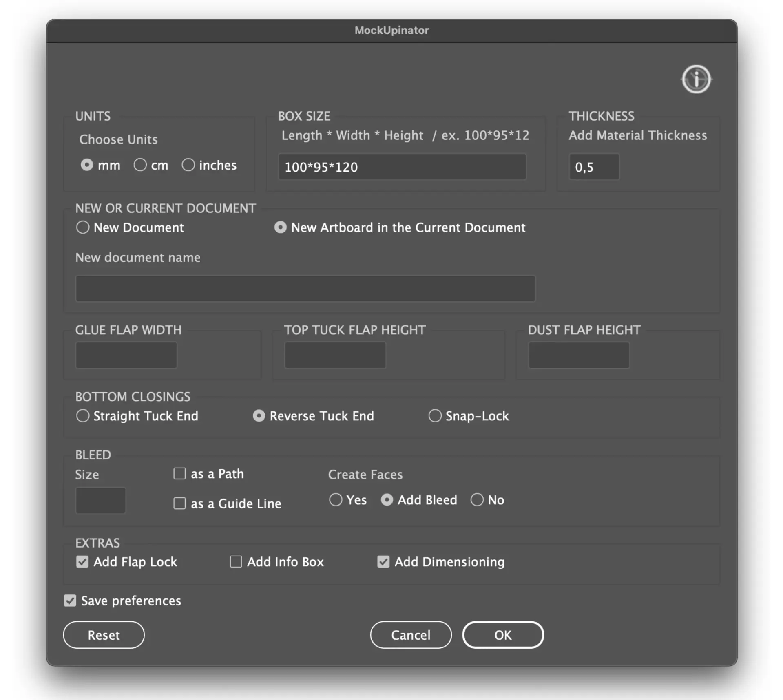The width and height of the screenshot is (783, 700).
Task: Choose inches as the unit
Action: (x=188, y=165)
